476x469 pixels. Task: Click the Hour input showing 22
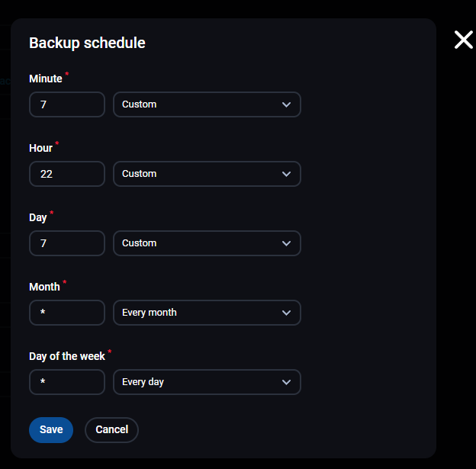[67, 174]
